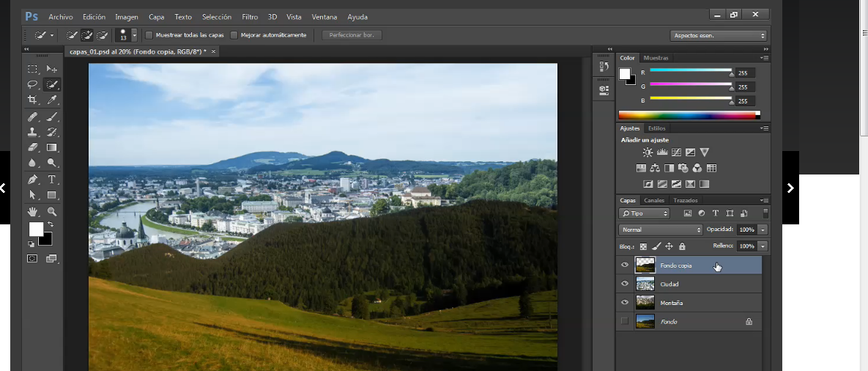Open the Filtro menu
The image size is (868, 371).
pos(250,16)
